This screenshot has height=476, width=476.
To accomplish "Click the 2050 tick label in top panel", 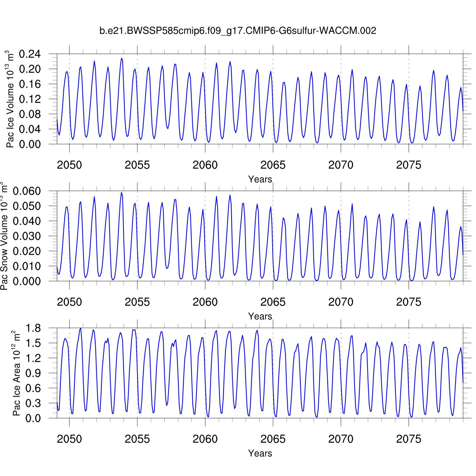I will coord(69,165).
